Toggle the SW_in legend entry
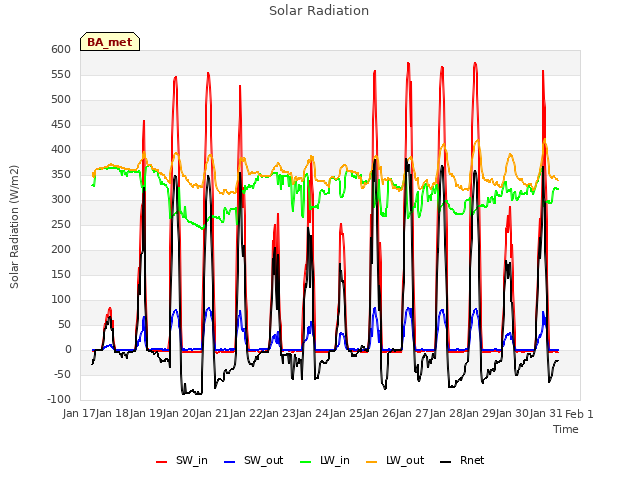Image resolution: width=640 pixels, height=480 pixels. pyautogui.click(x=182, y=460)
